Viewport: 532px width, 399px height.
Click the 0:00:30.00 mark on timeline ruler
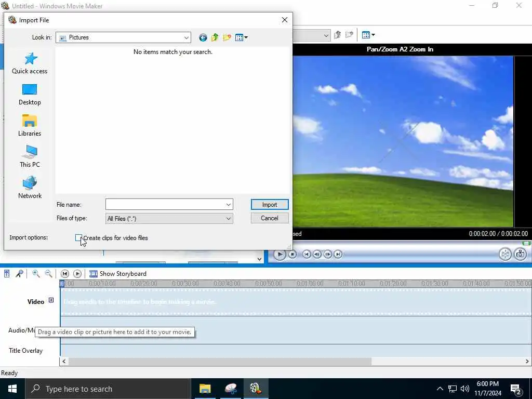tap(185, 284)
